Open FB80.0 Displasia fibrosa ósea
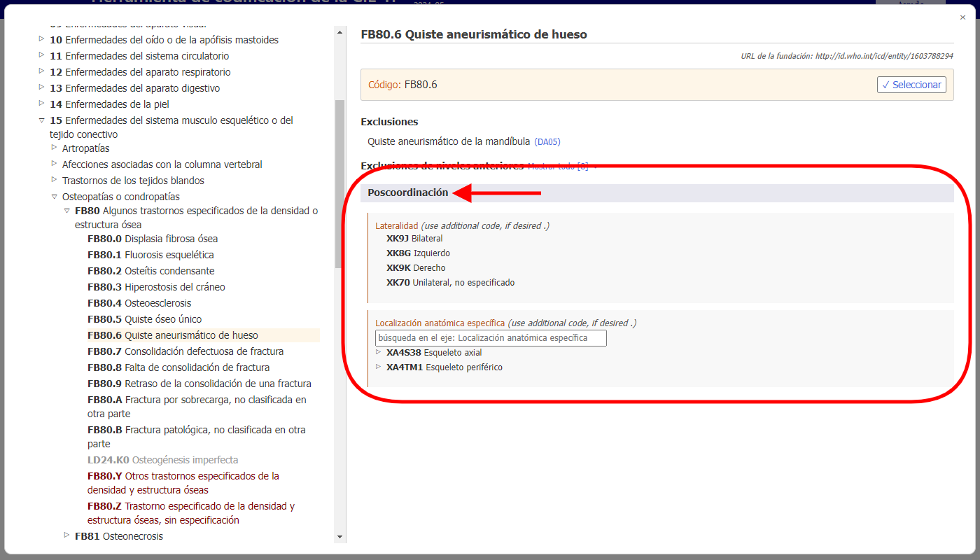Image resolution: width=980 pixels, height=560 pixels. [153, 239]
